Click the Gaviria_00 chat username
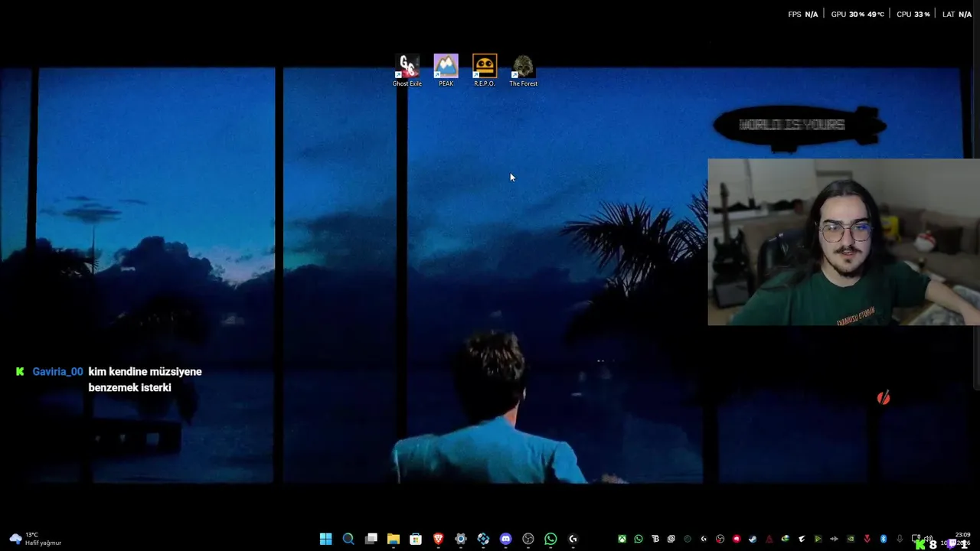Screen dimensions: 980x551 [x=57, y=371]
